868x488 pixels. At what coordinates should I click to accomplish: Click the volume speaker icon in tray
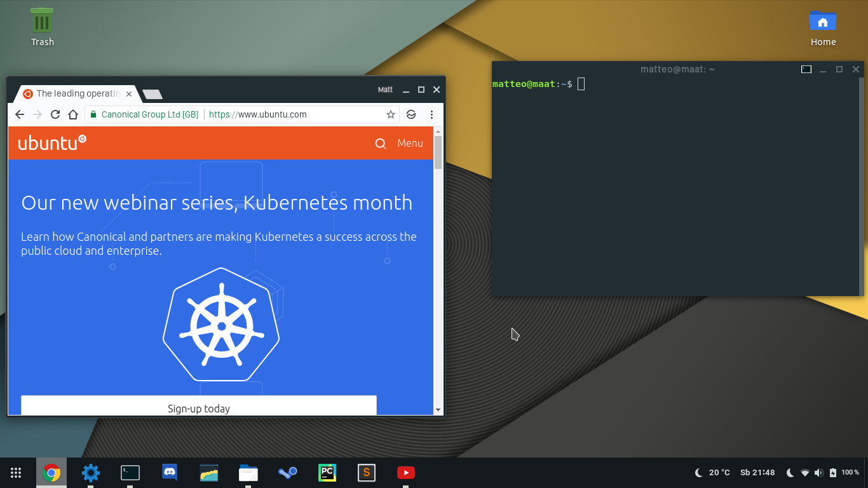[818, 473]
